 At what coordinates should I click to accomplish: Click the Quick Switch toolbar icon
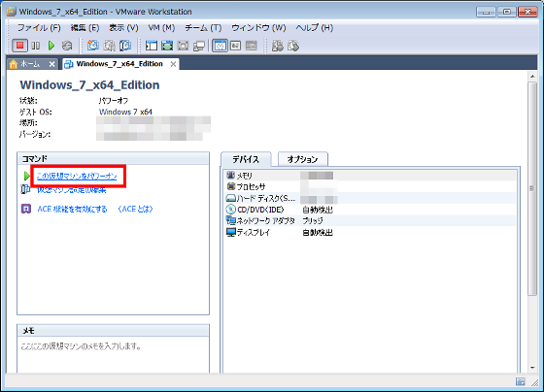[x=167, y=46]
